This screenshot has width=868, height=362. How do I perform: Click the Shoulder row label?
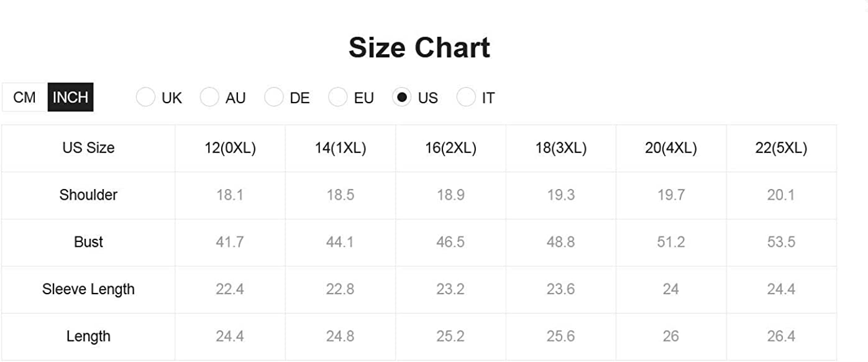88,195
